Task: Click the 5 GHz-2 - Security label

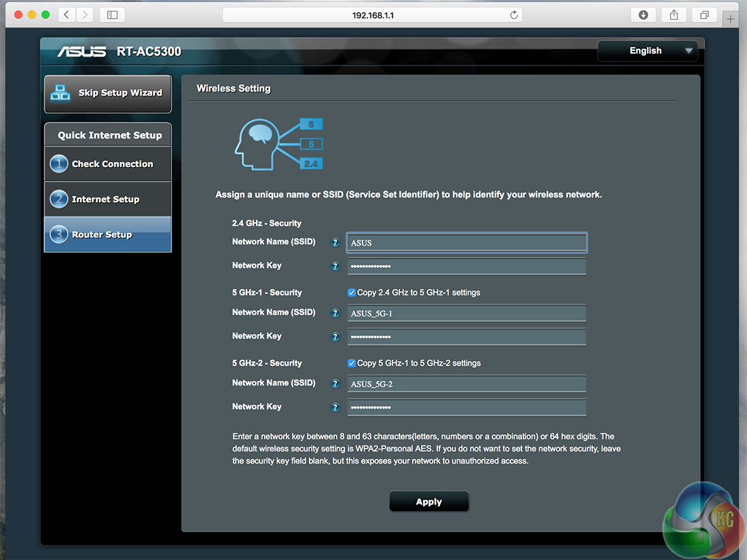Action: pos(267,363)
